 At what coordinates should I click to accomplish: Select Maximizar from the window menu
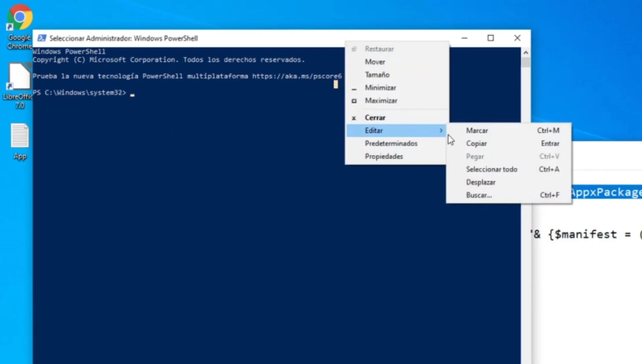coord(397,101)
